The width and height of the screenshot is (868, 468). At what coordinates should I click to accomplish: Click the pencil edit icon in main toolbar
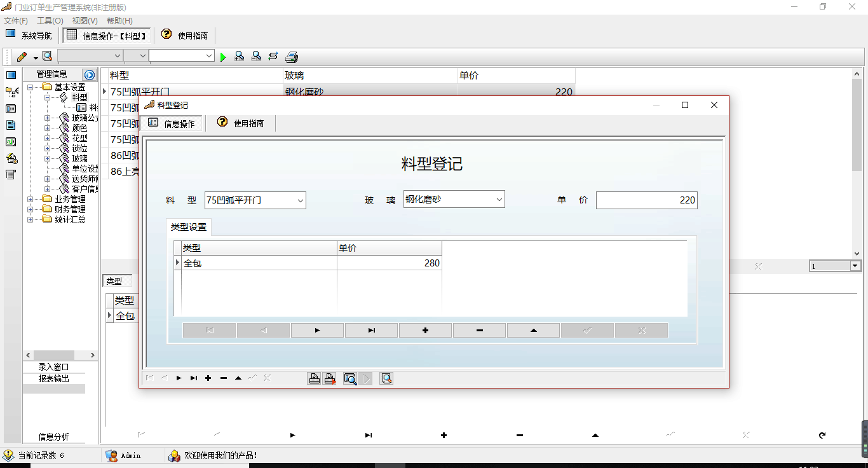point(22,57)
